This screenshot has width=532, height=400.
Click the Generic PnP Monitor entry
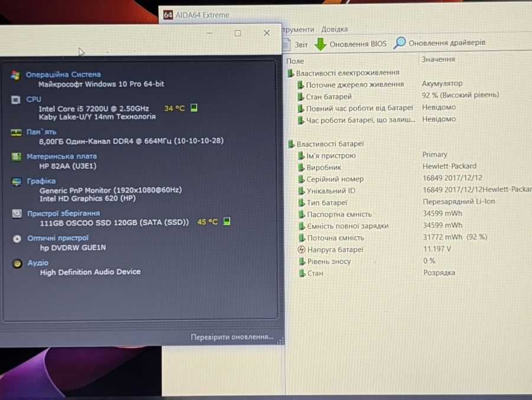click(111, 190)
